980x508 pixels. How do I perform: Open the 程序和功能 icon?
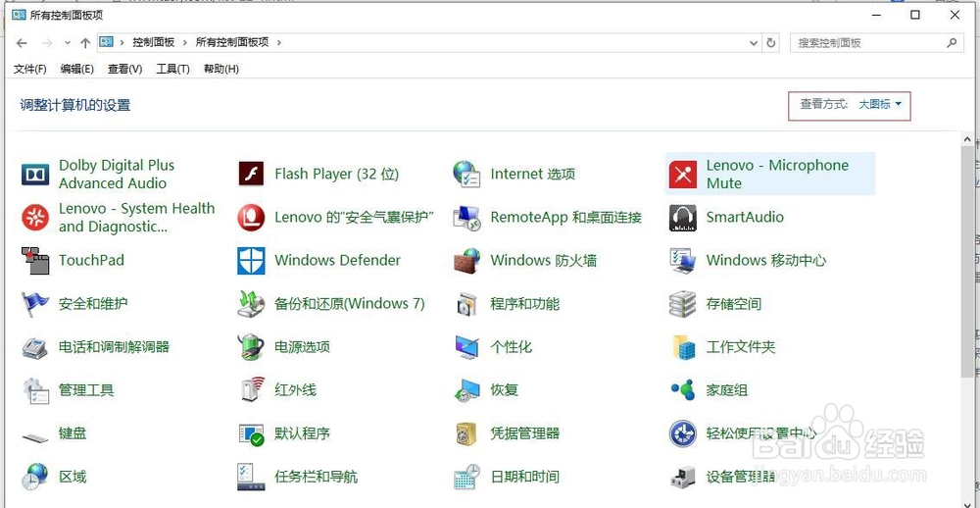click(x=466, y=304)
